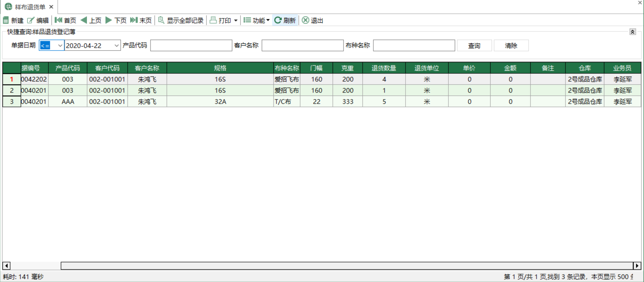
Task: Click the horizontal scrollbar left arrow
Action: click(x=6, y=266)
